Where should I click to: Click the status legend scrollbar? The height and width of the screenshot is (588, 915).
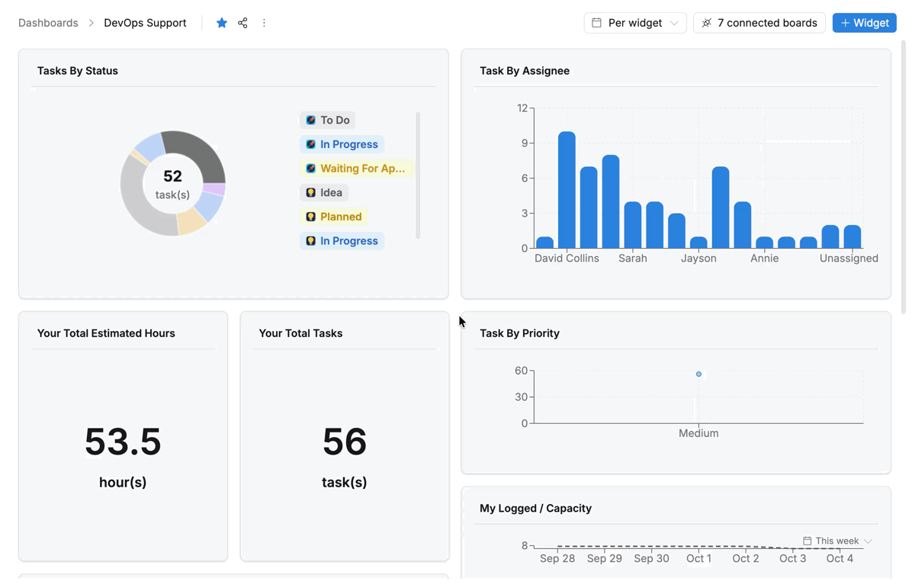tap(418, 175)
